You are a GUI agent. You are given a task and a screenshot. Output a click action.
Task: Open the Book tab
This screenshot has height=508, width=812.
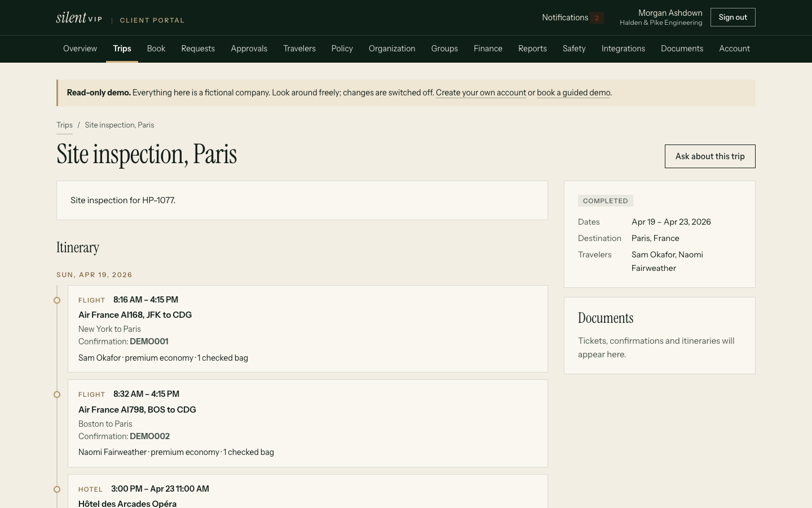[156, 49]
